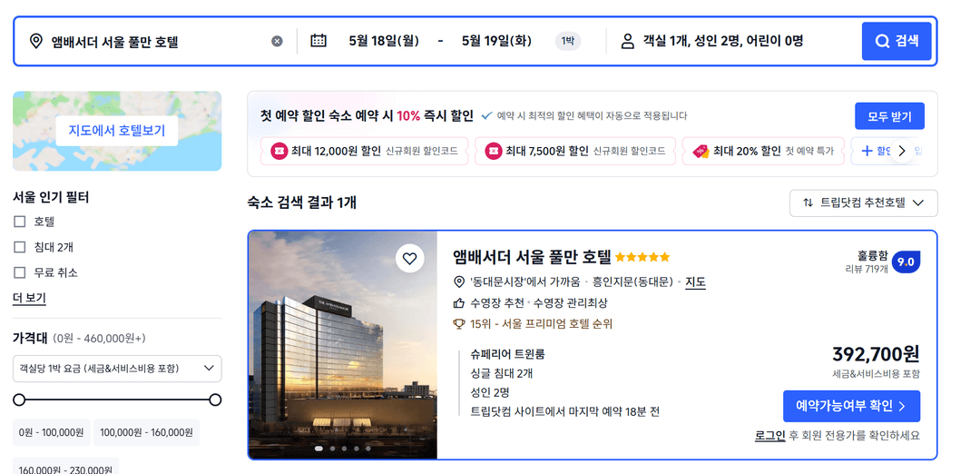Tick the 무료 취소 checkbox
The height and width of the screenshot is (474, 980).
click(x=20, y=272)
